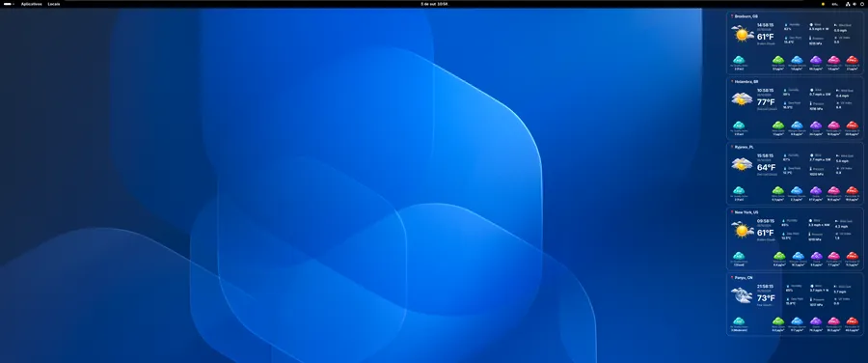Click the green pollutant cloud in Holambra widget
This screenshot has height=363, width=868.
778,126
